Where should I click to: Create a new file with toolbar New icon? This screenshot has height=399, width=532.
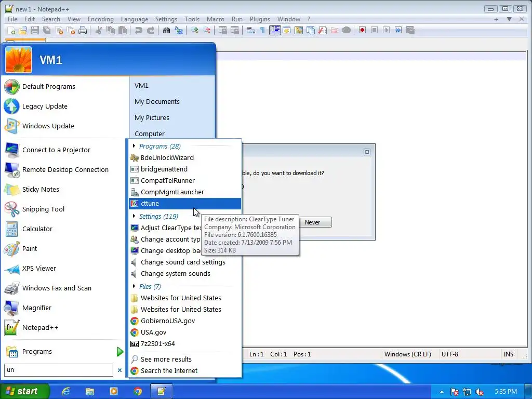pos(11,31)
